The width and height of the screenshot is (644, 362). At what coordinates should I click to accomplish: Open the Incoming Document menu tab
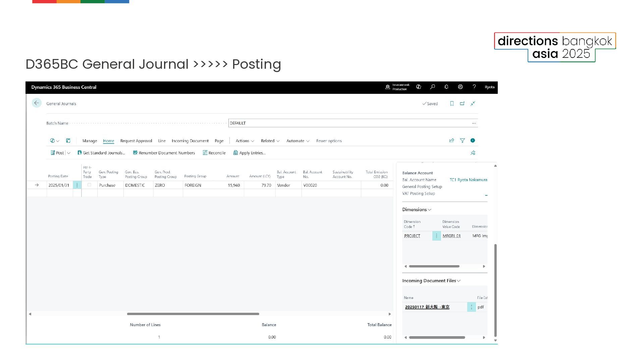[190, 141]
